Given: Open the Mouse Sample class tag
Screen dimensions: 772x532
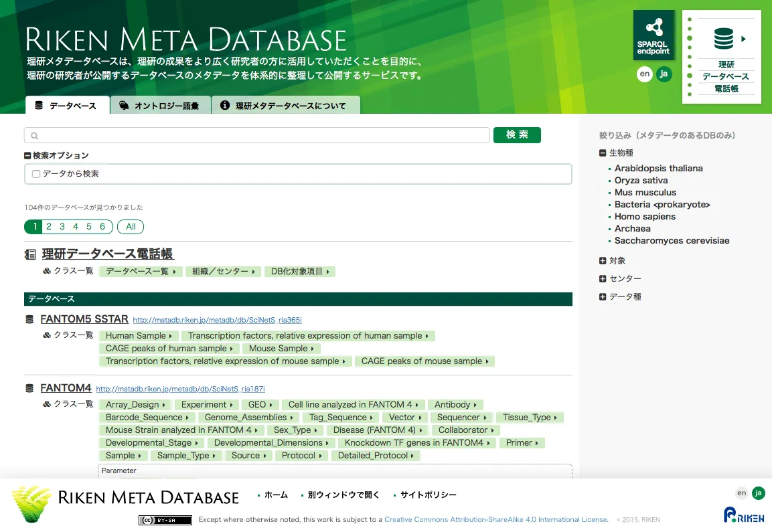Looking at the screenshot, I should pyautogui.click(x=281, y=349).
